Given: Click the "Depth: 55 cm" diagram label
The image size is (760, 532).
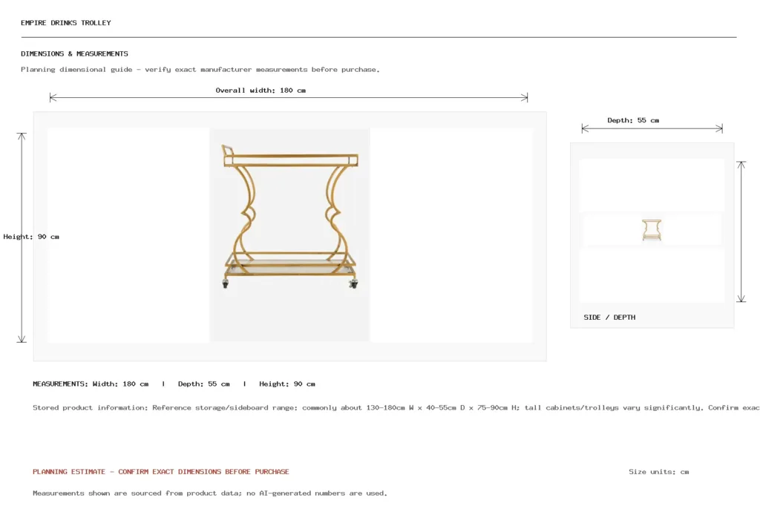Looking at the screenshot, I should (x=633, y=120).
